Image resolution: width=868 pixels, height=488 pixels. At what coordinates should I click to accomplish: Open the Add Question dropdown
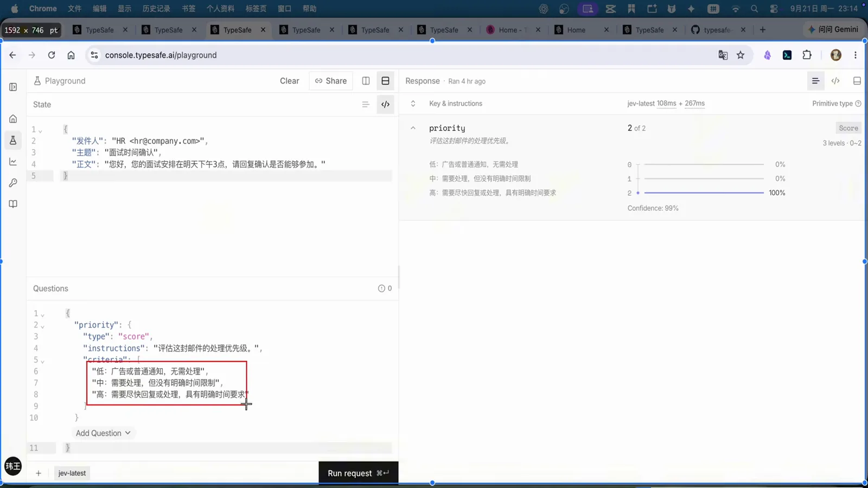point(103,433)
